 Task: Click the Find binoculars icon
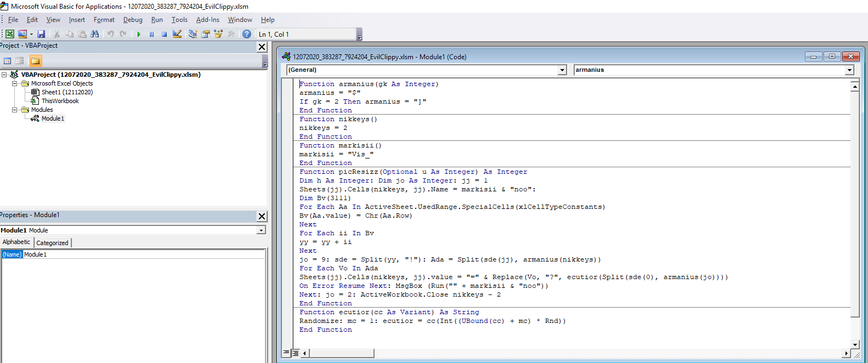point(95,34)
